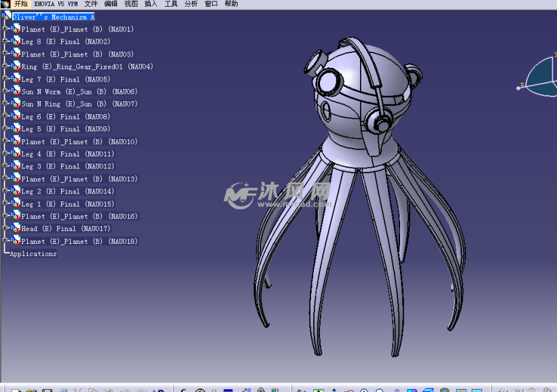Screen dimensions: 557x392
Task: Select the Applications node in the tree
Action: [x=33, y=254]
